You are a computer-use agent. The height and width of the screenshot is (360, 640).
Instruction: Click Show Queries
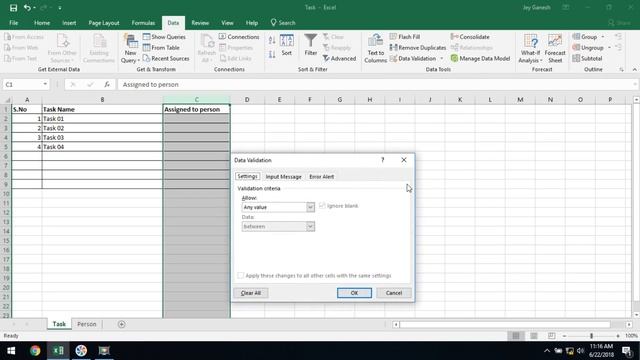(164, 37)
